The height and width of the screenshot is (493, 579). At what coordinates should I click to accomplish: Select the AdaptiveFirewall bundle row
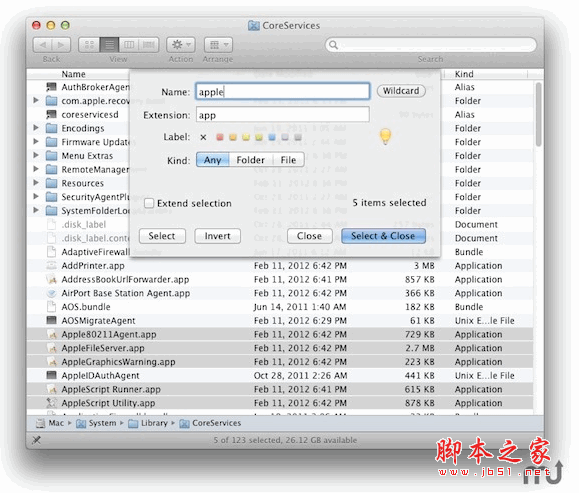[280, 252]
